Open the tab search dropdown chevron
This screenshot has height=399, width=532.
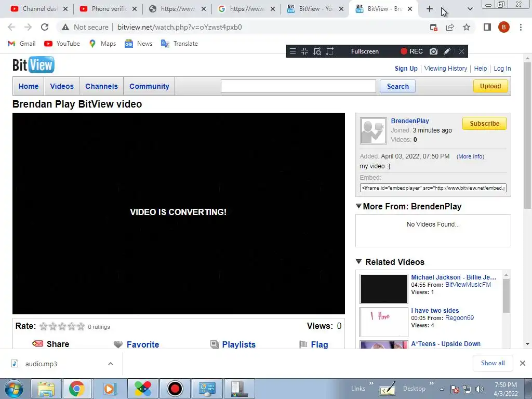[x=470, y=9]
